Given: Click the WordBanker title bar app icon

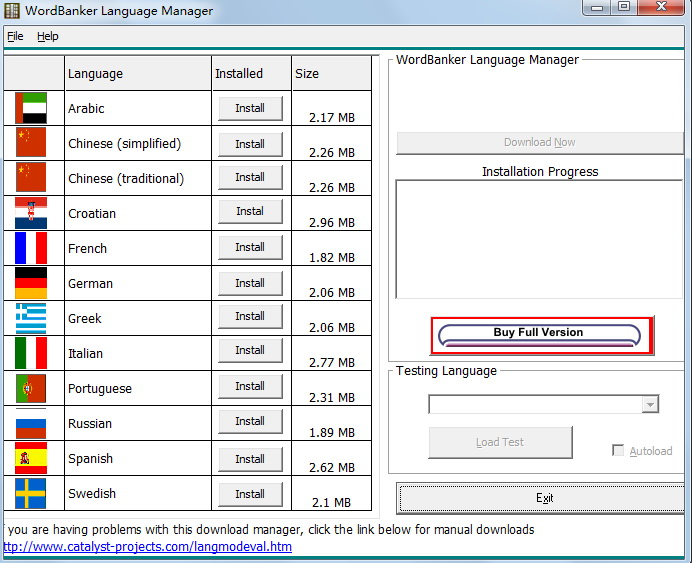Looking at the screenshot, I should pos(12,11).
